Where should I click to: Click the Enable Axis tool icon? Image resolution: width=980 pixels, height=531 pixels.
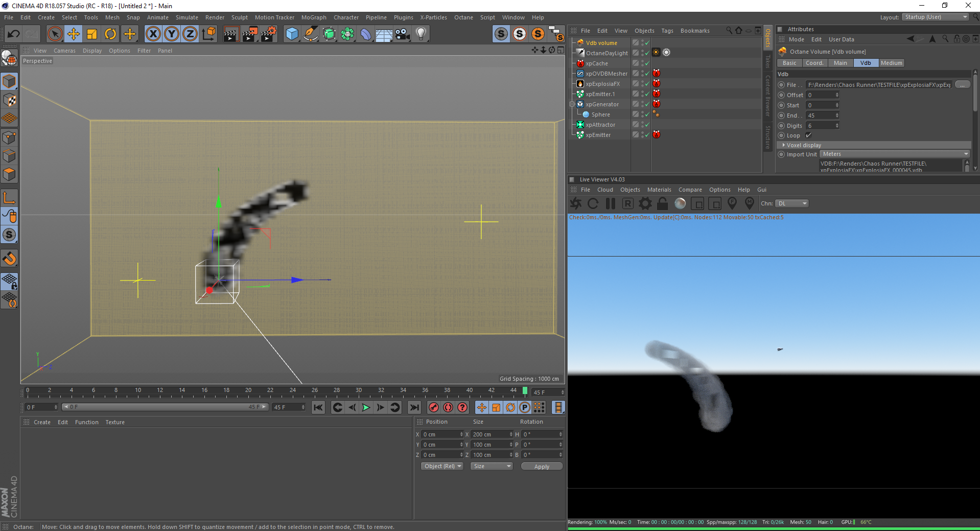9,198
